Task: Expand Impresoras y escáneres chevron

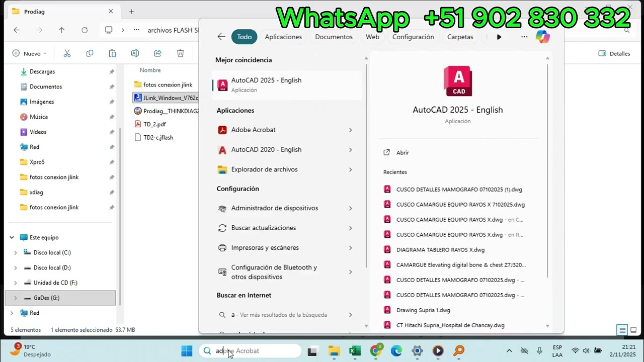Action: click(351, 248)
